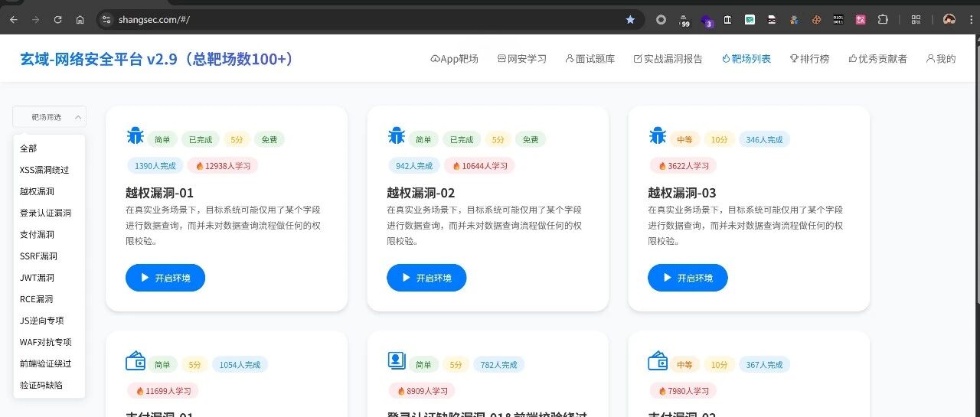
Task: Select 全部 in the filter list
Action: click(49, 148)
